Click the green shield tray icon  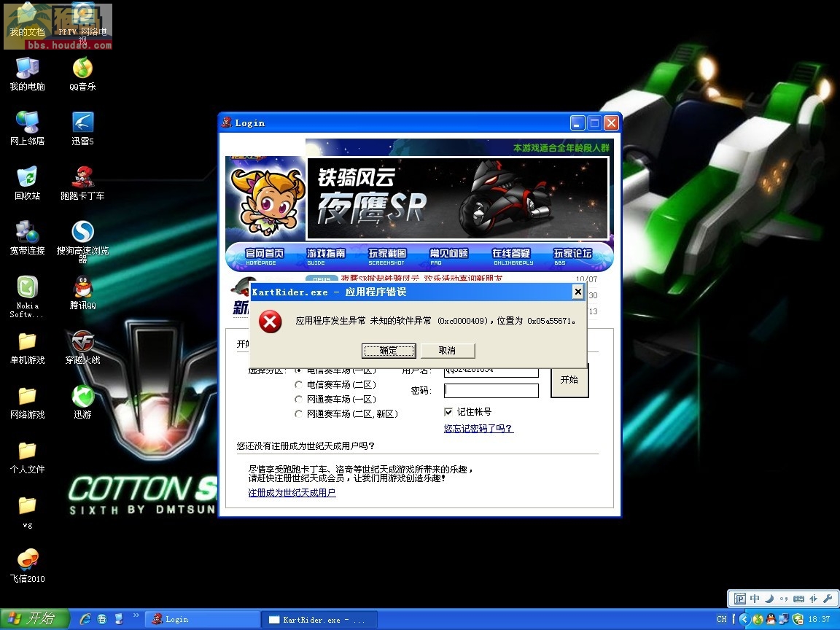pyautogui.click(x=797, y=619)
